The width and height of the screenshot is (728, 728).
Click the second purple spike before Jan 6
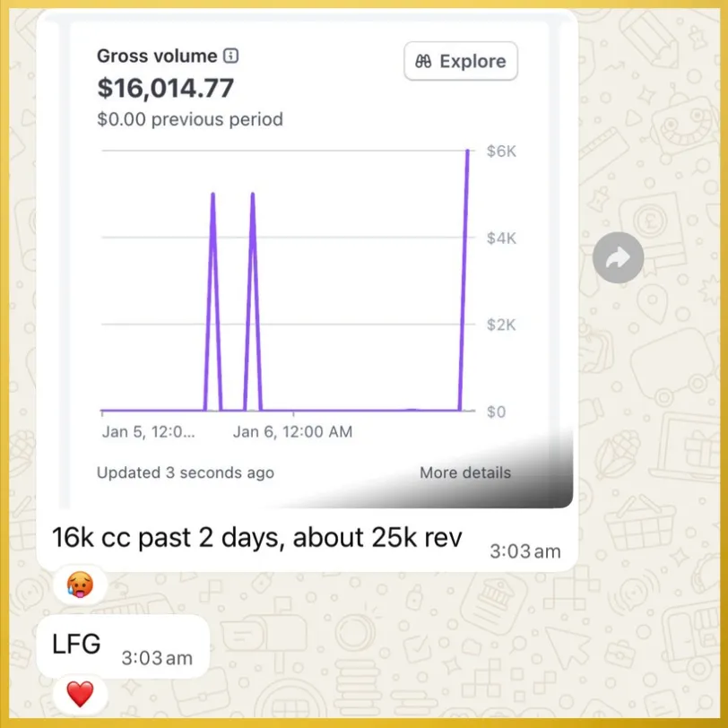tap(253, 302)
